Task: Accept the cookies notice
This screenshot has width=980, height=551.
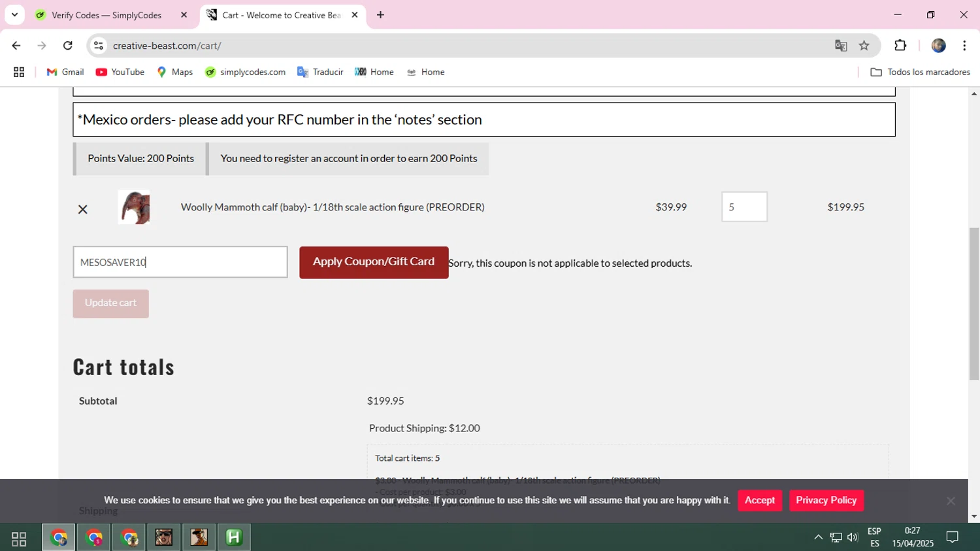Action: point(760,500)
